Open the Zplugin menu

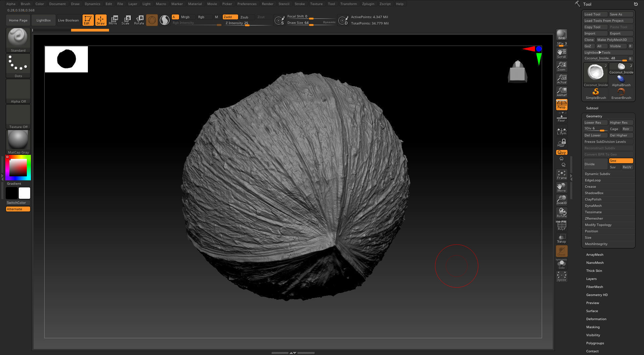point(368,4)
